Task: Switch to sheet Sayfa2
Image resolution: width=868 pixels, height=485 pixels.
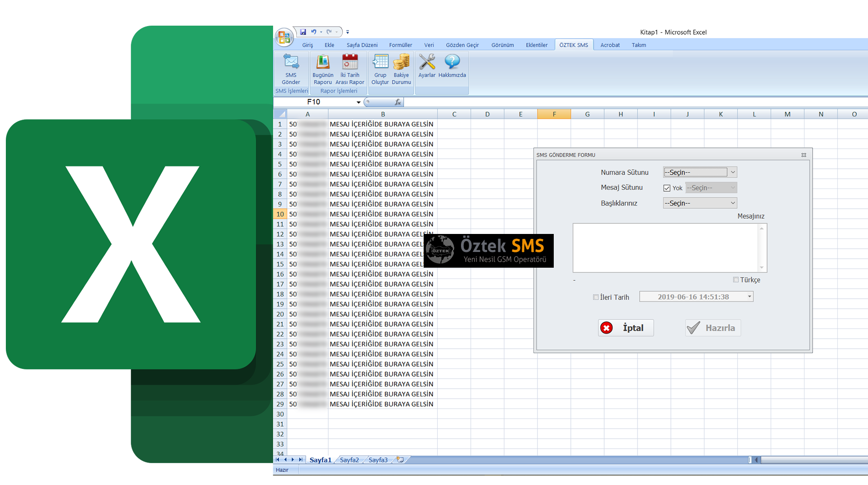Action: click(349, 460)
